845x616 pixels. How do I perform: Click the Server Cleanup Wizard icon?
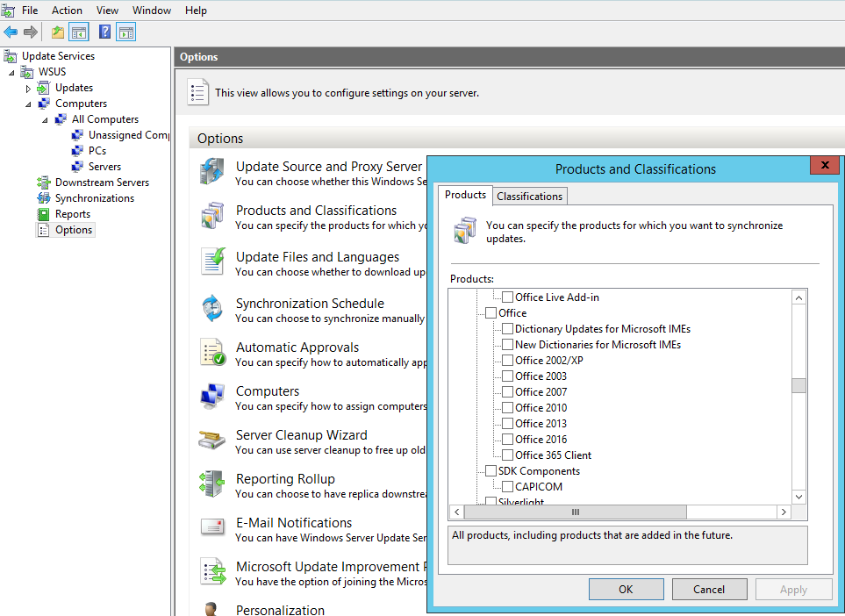point(212,440)
